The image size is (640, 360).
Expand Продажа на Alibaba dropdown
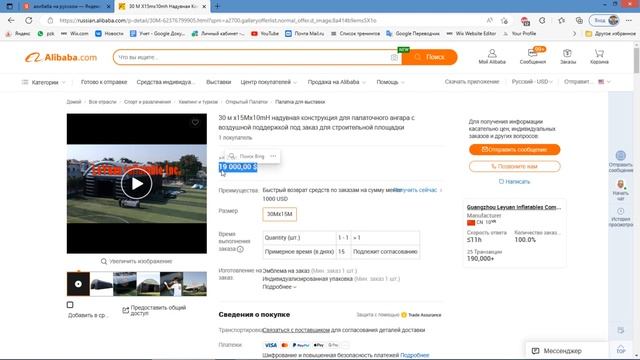click(x=336, y=82)
